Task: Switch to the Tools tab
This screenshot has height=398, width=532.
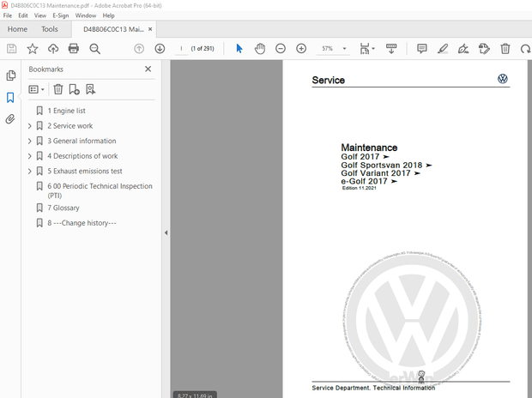Action: (50, 29)
